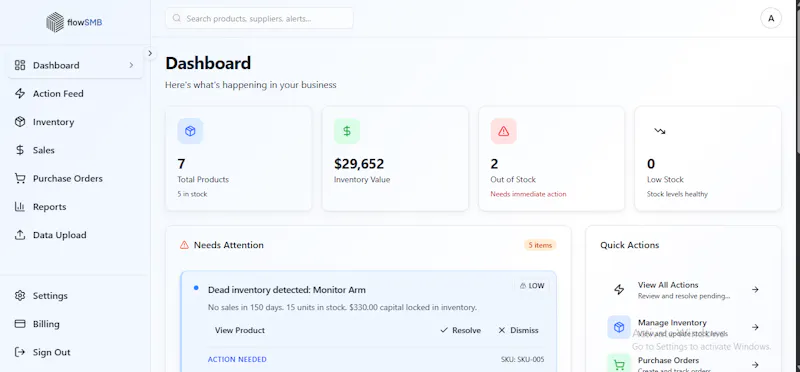Follow the arrow on Purchase Orders quick action
The image size is (800, 372).
(x=755, y=365)
